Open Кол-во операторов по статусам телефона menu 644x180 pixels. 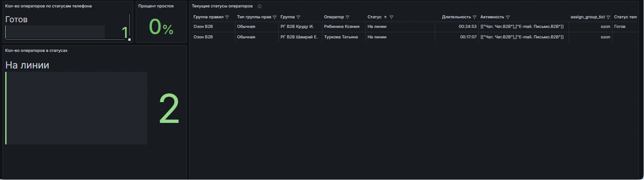click(x=48, y=6)
